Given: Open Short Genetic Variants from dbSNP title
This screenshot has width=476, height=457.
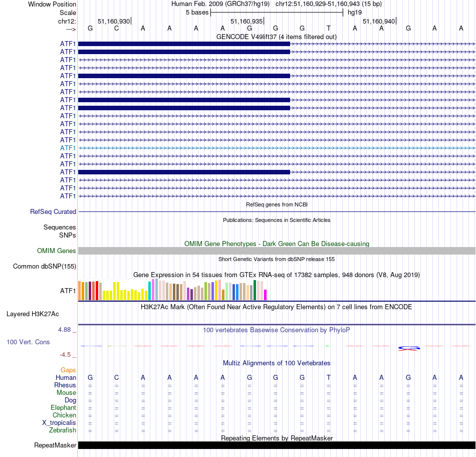Looking at the screenshot, I should 277,259.
